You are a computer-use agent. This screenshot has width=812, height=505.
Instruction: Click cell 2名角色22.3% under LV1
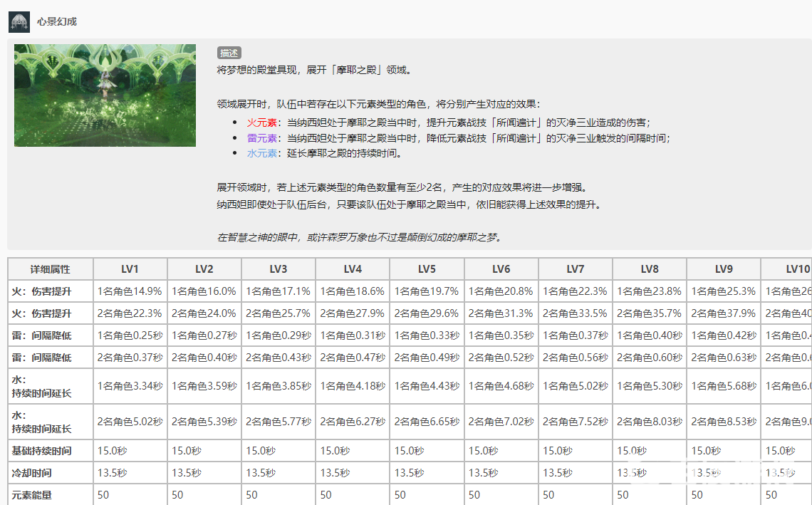click(x=130, y=313)
